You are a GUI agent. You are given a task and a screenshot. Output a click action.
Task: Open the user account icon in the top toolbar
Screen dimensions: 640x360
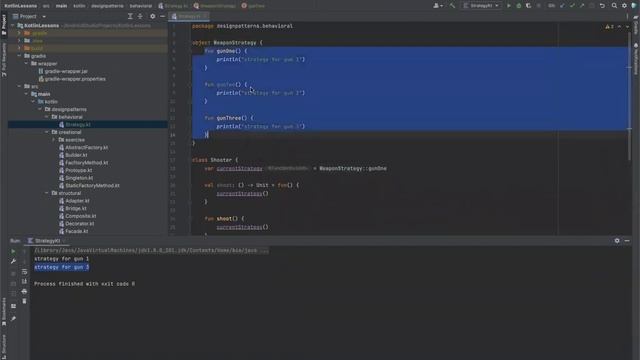coord(438,6)
